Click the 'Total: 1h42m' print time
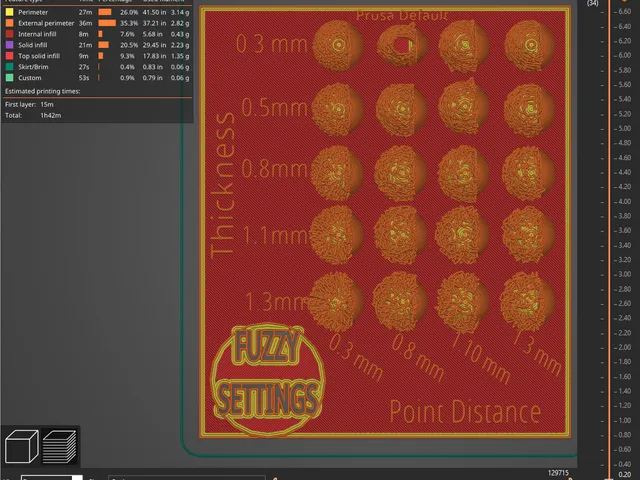Viewport: 640px width, 480px height. [33, 116]
